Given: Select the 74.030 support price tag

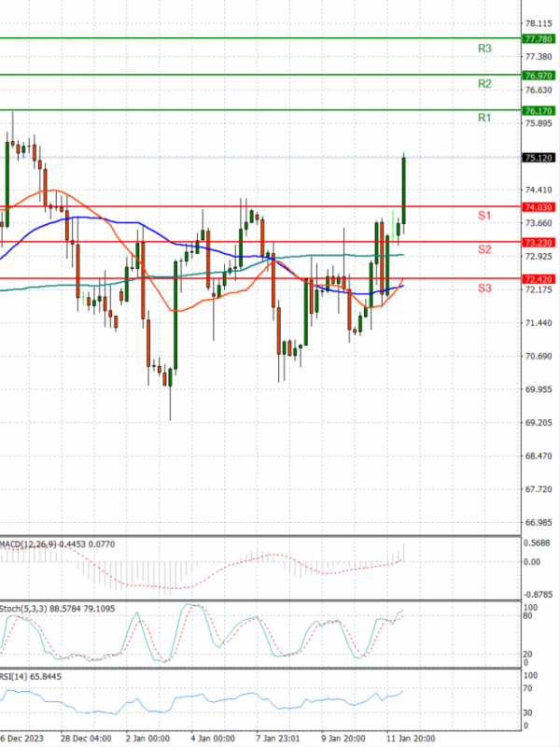Looking at the screenshot, I should 539,207.
